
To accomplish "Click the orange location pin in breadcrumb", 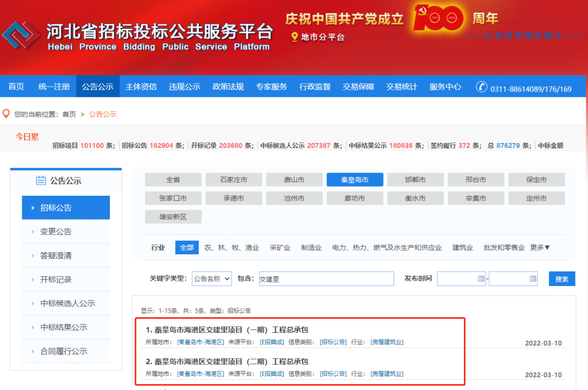I will (x=7, y=114).
